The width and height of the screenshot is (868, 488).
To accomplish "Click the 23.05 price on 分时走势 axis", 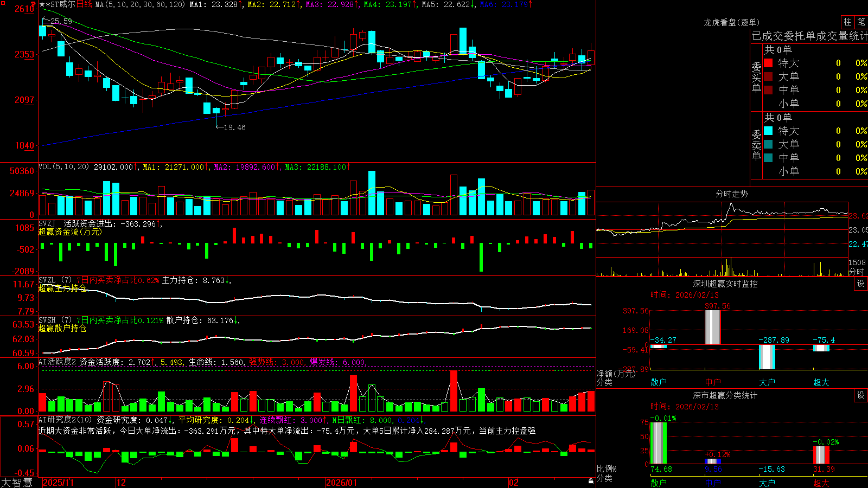I will pyautogui.click(x=858, y=230).
